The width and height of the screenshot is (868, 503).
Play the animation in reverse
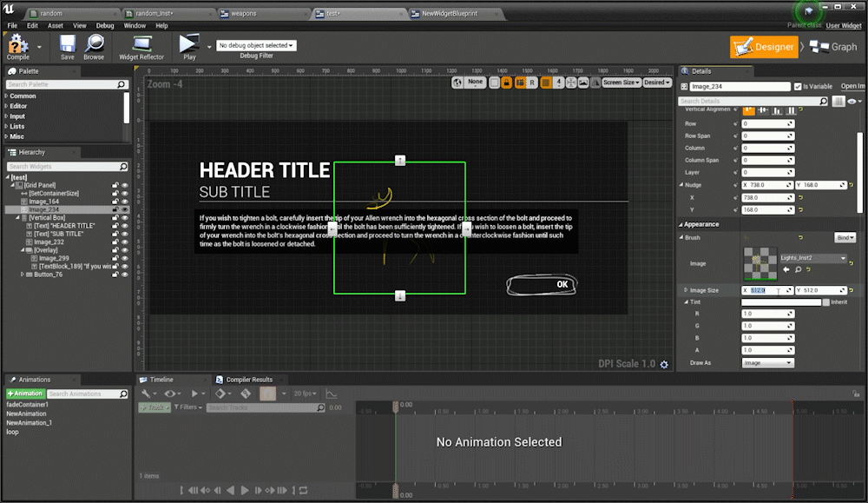pos(230,490)
